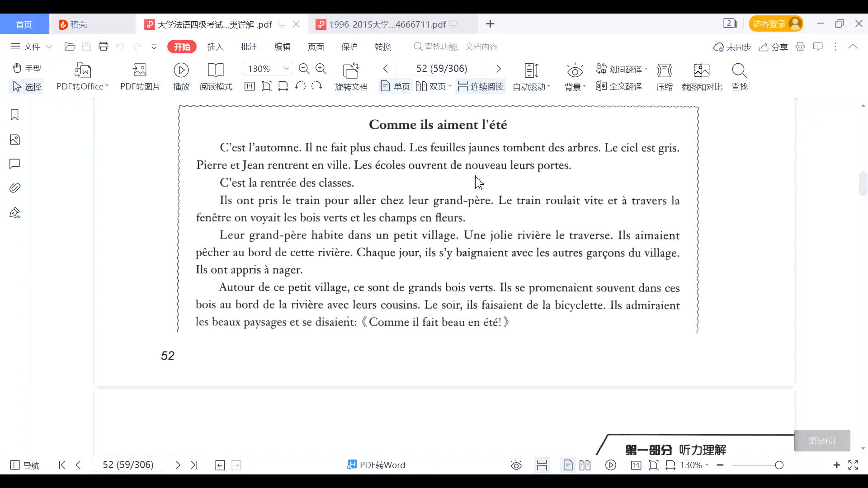Activate the Select tool
Viewport: 868px width, 488px height.
pyautogui.click(x=27, y=86)
